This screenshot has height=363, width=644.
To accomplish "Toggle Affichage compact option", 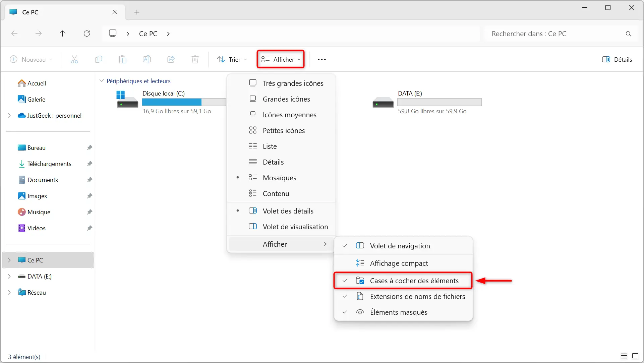I will point(403,263).
